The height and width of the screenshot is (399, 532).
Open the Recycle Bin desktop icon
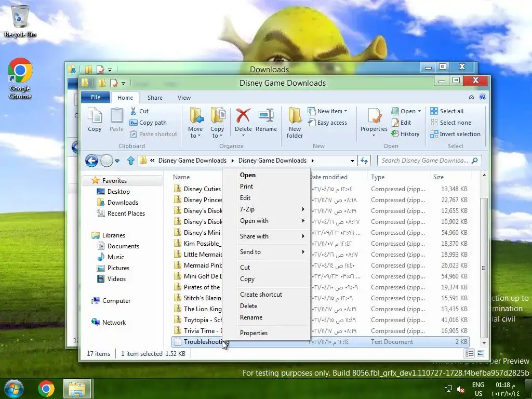pyautogui.click(x=20, y=20)
